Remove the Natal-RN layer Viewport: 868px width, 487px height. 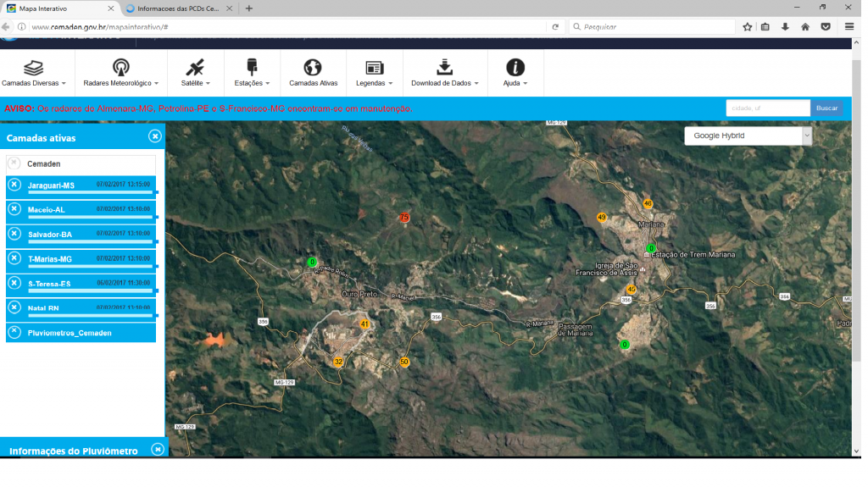(15, 307)
